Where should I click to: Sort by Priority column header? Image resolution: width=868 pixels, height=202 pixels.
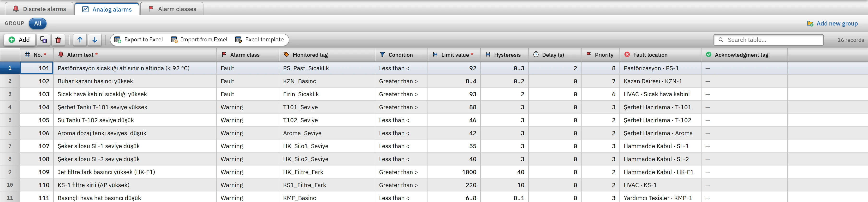[x=600, y=55]
